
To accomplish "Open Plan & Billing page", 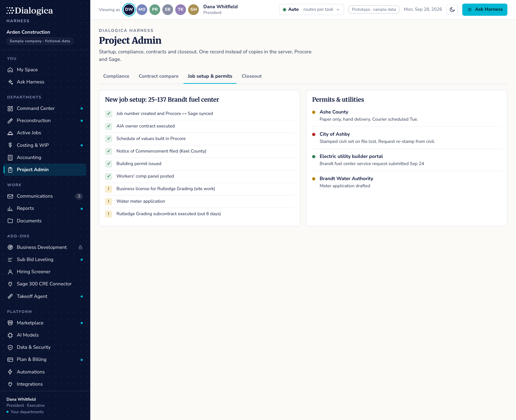I will click(x=45, y=359).
